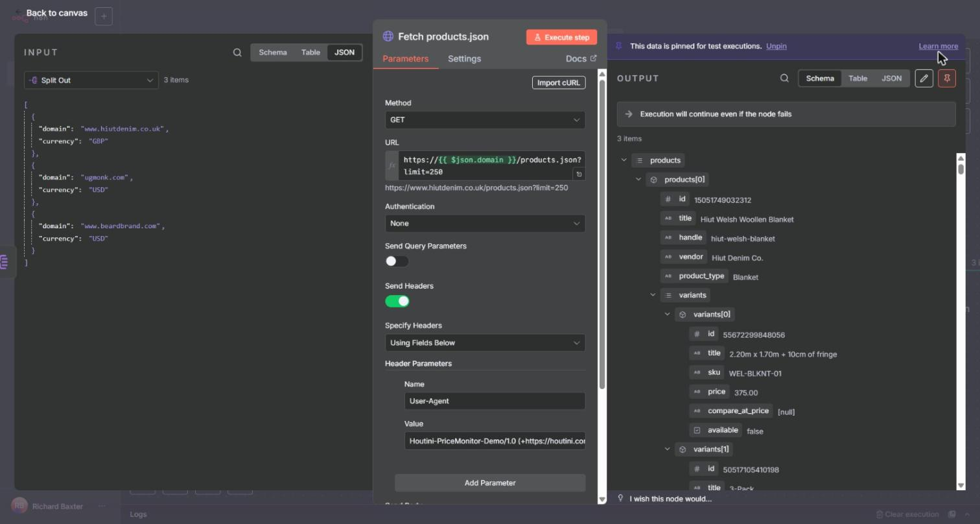Open the Method GET dropdown
This screenshot has height=524, width=980.
[x=485, y=120]
